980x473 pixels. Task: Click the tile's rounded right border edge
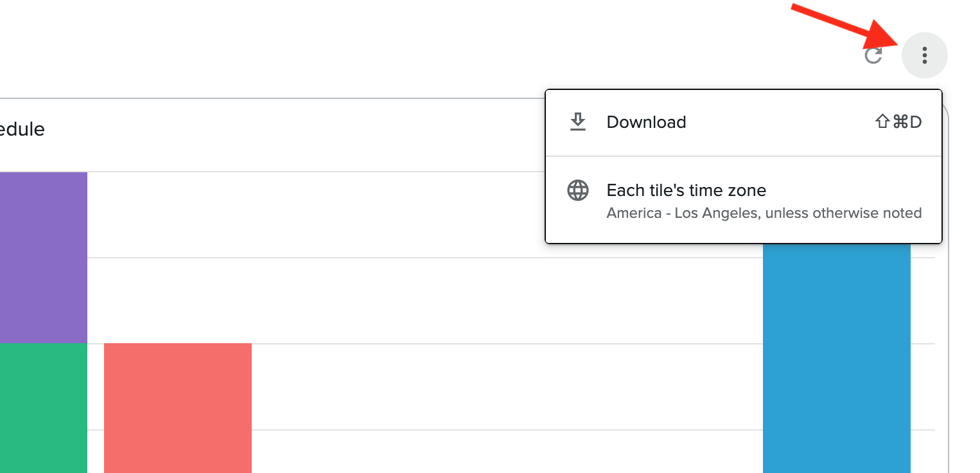(x=947, y=289)
